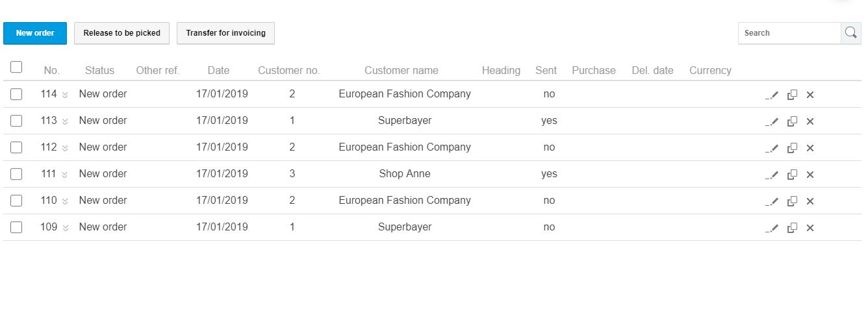This screenshot has height=333, width=868.
Task: Tick the select-all checkbox in the table header
Action: pos(16,67)
